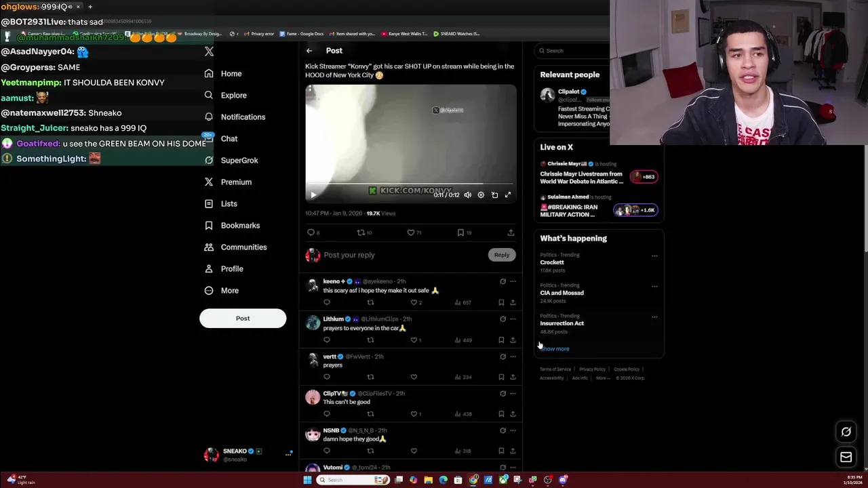Reply to NSNB's comment
The image size is (868, 488).
click(x=327, y=451)
